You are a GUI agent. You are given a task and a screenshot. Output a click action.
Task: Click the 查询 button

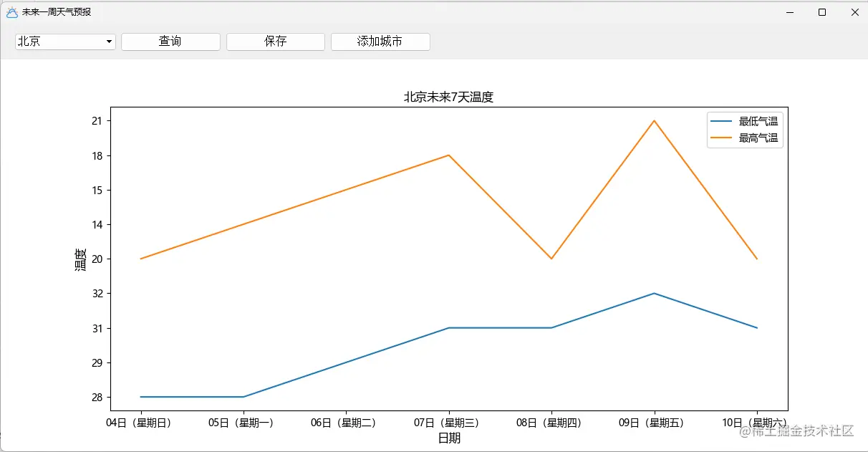(170, 42)
